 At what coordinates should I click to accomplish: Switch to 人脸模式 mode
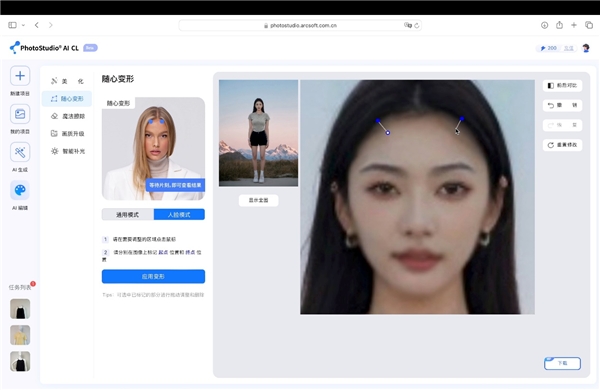(x=179, y=215)
